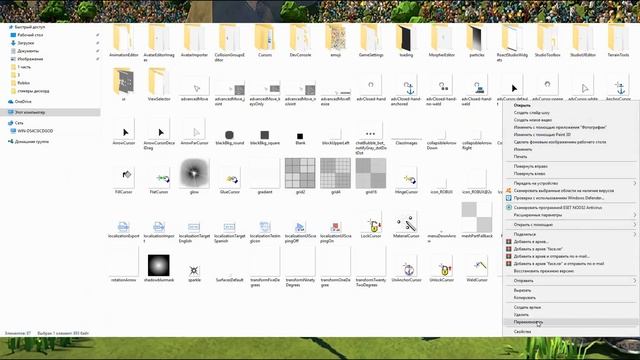Choose Открыть in the context menu
Screen dimensions: 640x360
(x=570, y=105)
